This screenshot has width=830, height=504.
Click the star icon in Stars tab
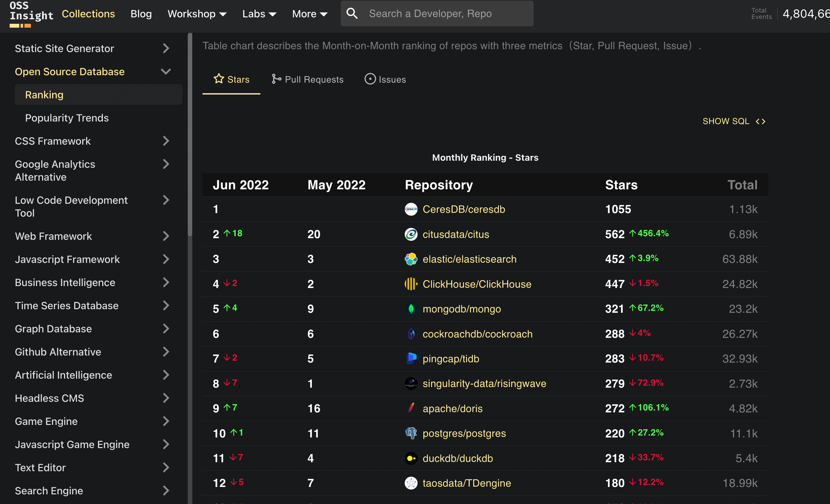[x=219, y=79]
